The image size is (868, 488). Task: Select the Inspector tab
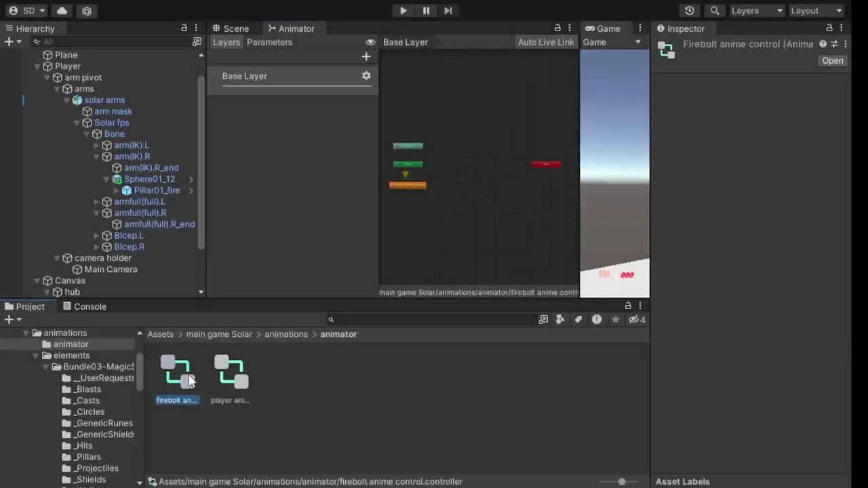680,28
